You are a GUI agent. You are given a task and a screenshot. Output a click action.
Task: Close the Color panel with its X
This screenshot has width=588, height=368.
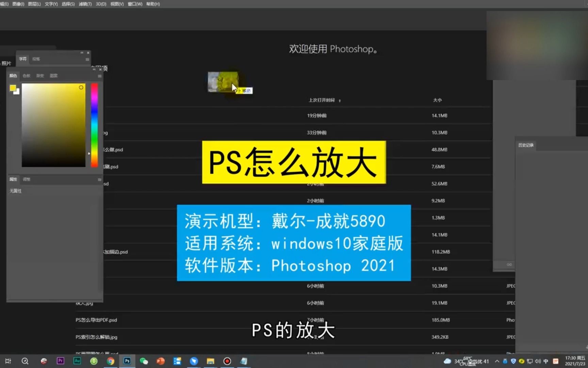click(100, 69)
